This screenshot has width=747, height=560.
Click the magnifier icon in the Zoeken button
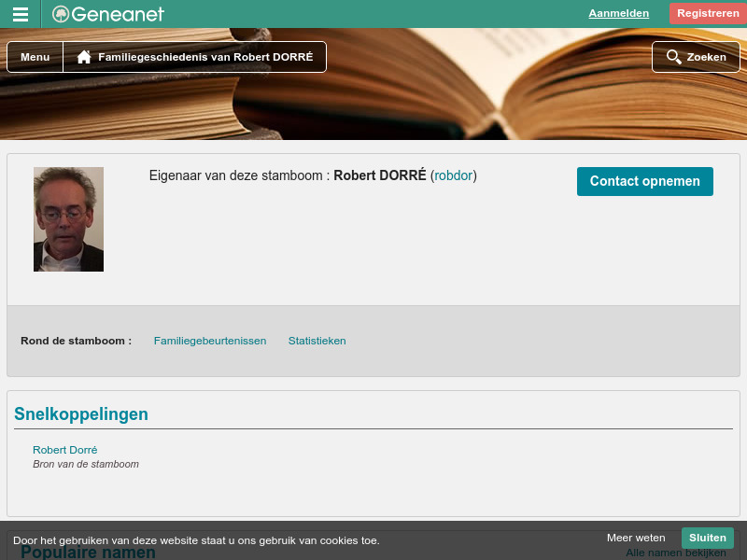coord(673,56)
